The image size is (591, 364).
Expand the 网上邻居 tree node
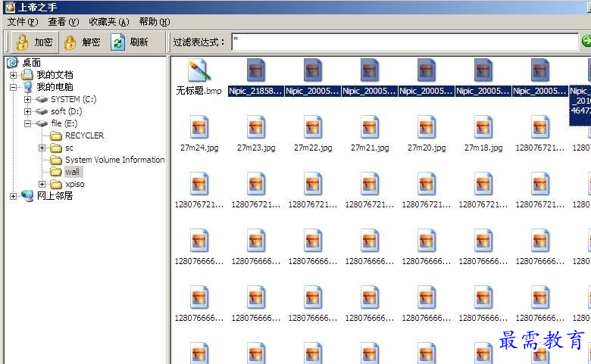(x=13, y=196)
